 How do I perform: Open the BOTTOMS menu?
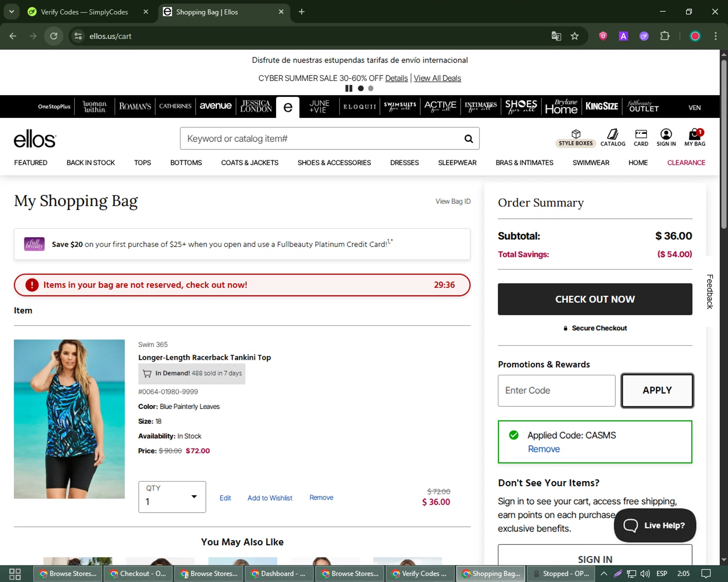[x=186, y=162]
